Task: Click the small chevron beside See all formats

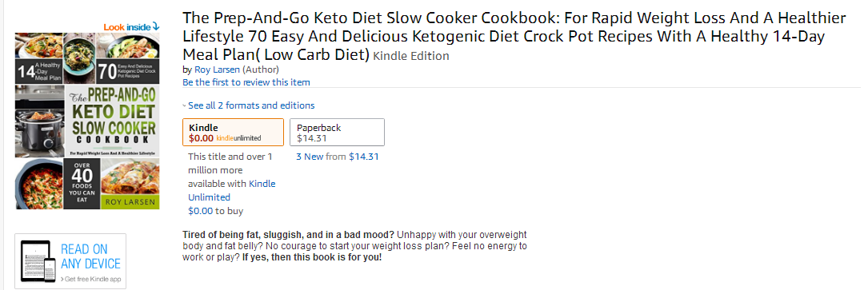Action: 185,105
